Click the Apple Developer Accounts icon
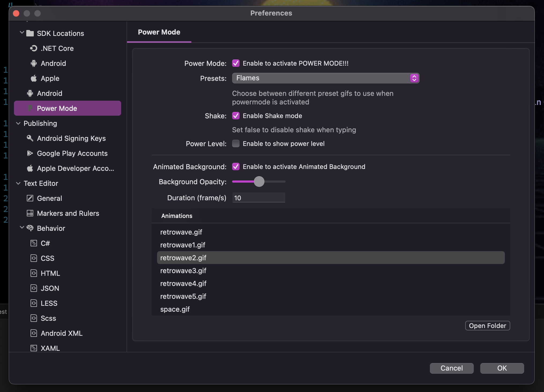 pyautogui.click(x=30, y=168)
